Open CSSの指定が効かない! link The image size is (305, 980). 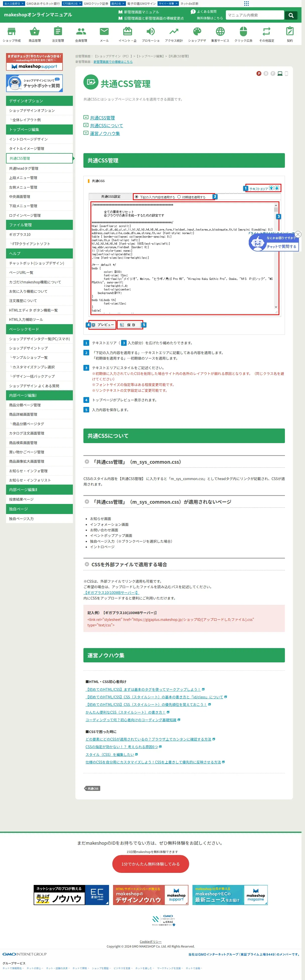[x=122, y=747]
